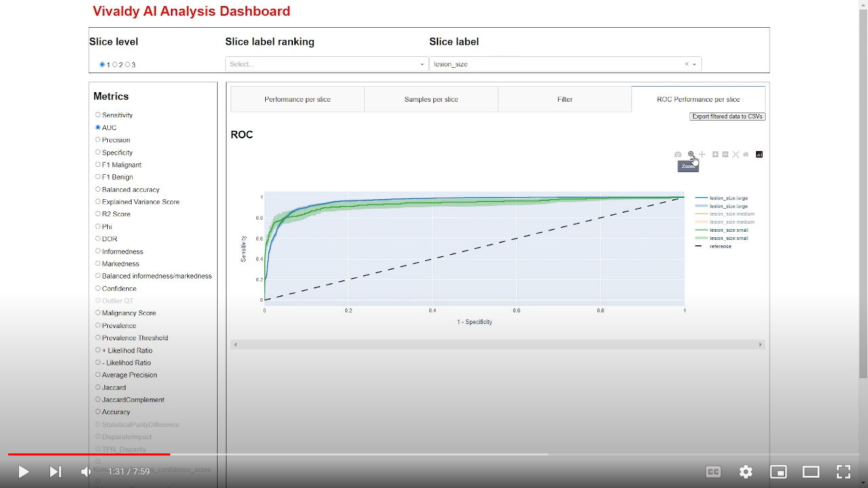The image size is (868, 488).
Task: Open the Slice label ranking dropdown
Action: click(x=327, y=64)
